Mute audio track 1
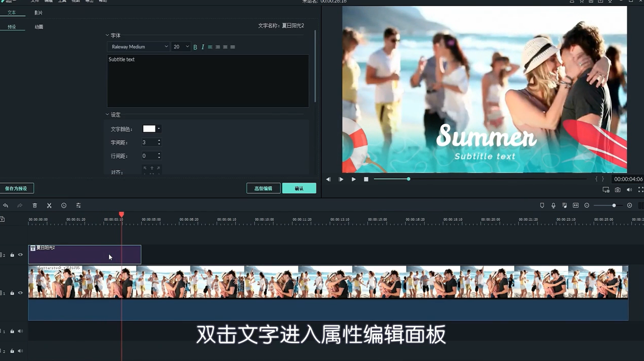Image resolution: width=644 pixels, height=361 pixels. tap(20, 331)
